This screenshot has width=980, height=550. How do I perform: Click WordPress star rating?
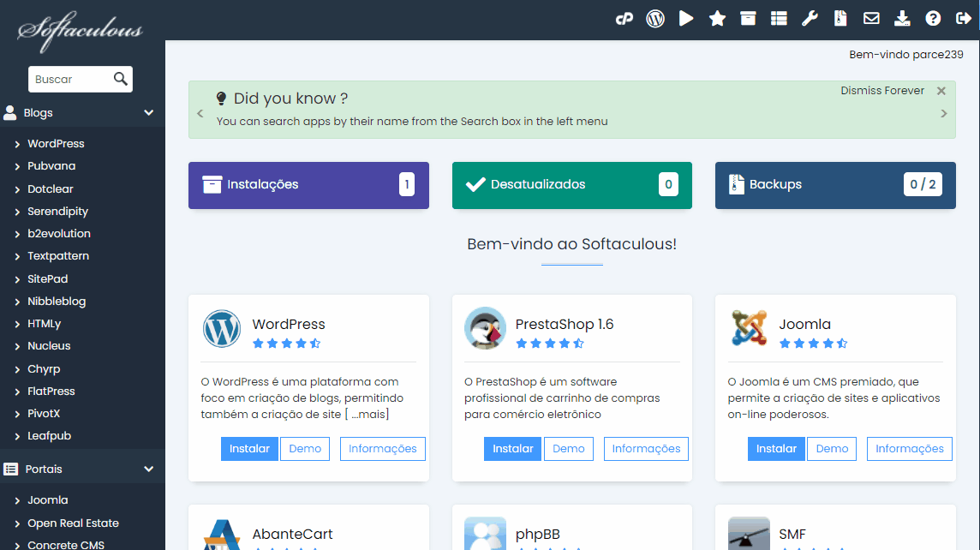[286, 344]
